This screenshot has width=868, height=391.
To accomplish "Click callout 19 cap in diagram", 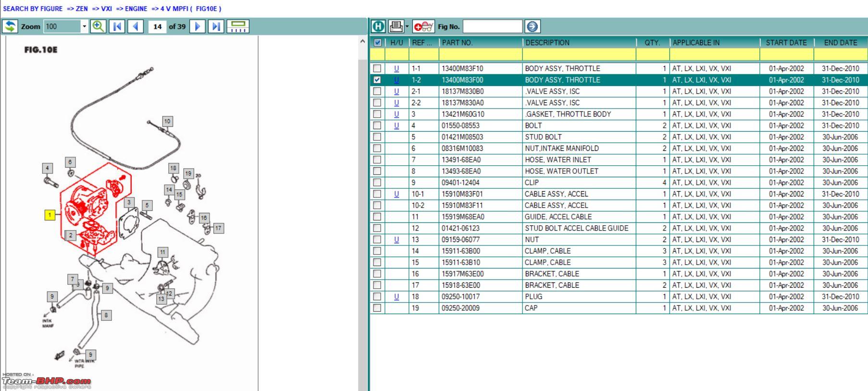I will click(x=188, y=173).
